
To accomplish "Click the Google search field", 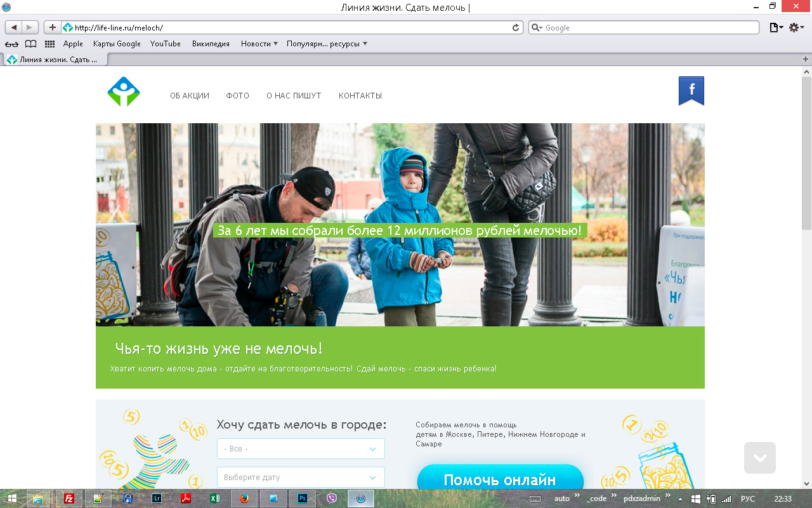I will [x=644, y=27].
